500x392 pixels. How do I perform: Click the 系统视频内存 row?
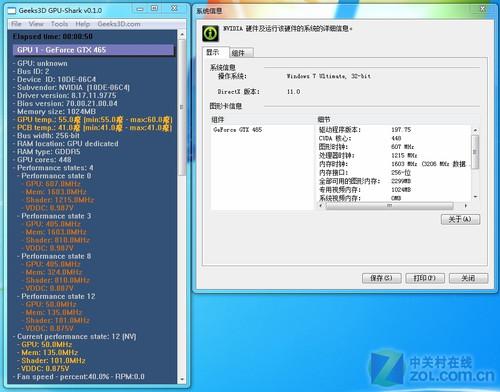click(x=393, y=198)
